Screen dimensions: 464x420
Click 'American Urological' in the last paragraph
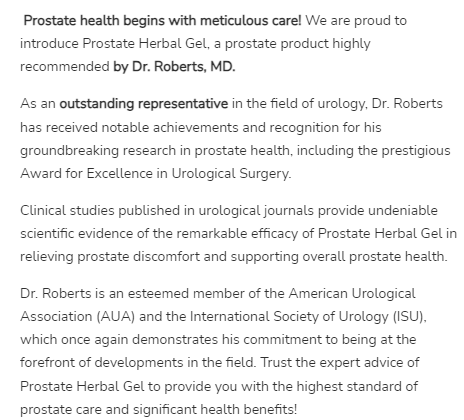click(x=352, y=294)
